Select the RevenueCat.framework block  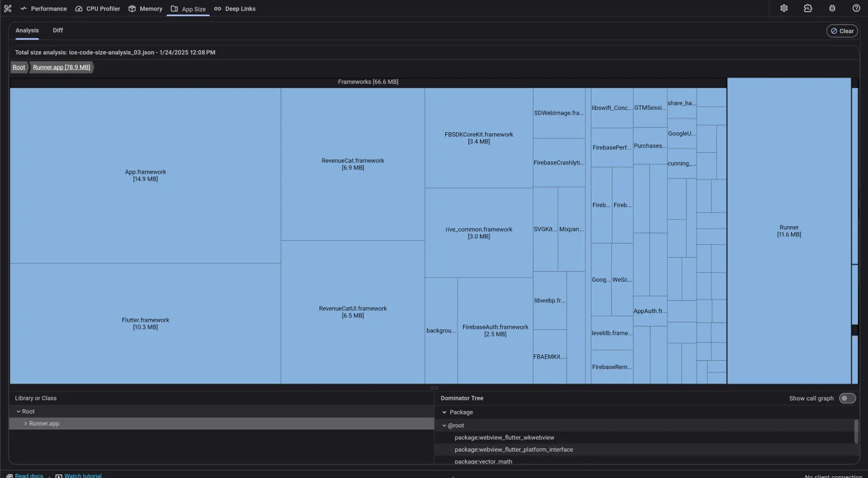(353, 164)
